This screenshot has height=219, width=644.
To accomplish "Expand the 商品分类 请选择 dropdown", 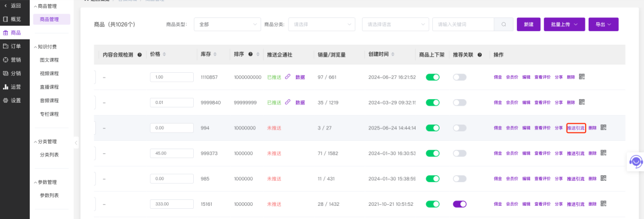I will [322, 24].
